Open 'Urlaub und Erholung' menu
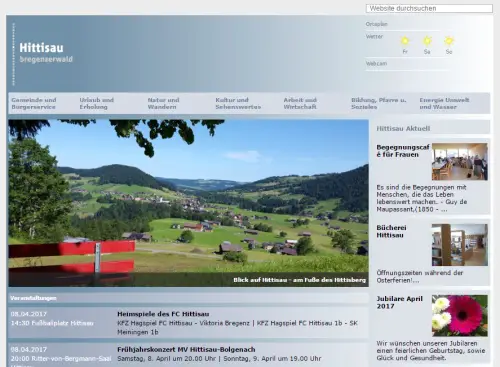 pyautogui.click(x=96, y=103)
